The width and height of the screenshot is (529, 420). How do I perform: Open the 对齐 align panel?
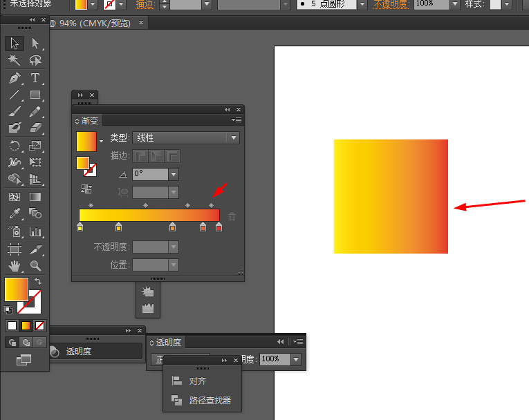198,381
